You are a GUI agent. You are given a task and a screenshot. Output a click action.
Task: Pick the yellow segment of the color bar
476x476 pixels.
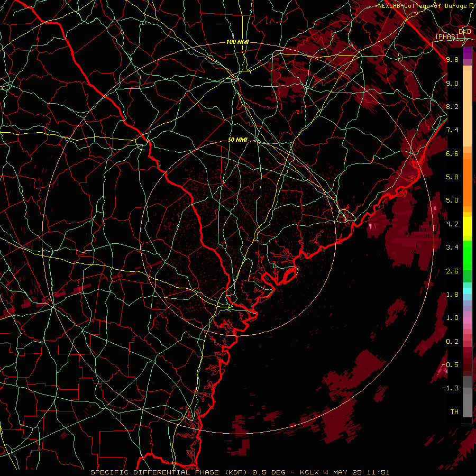click(x=467, y=226)
